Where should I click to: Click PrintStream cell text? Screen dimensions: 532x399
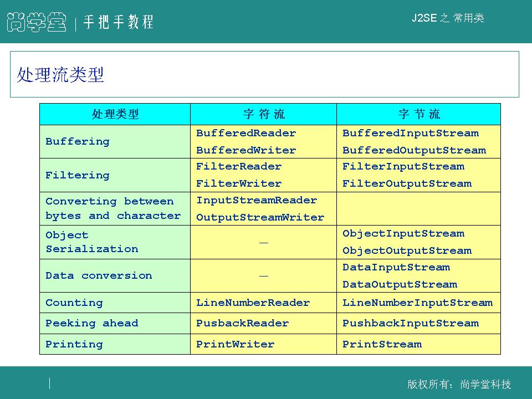coord(382,344)
